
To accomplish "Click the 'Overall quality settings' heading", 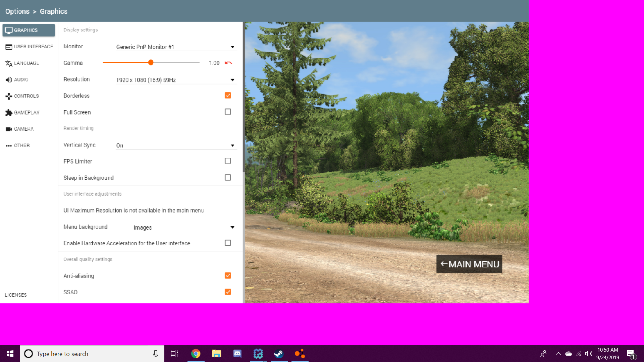I will (x=88, y=259).
